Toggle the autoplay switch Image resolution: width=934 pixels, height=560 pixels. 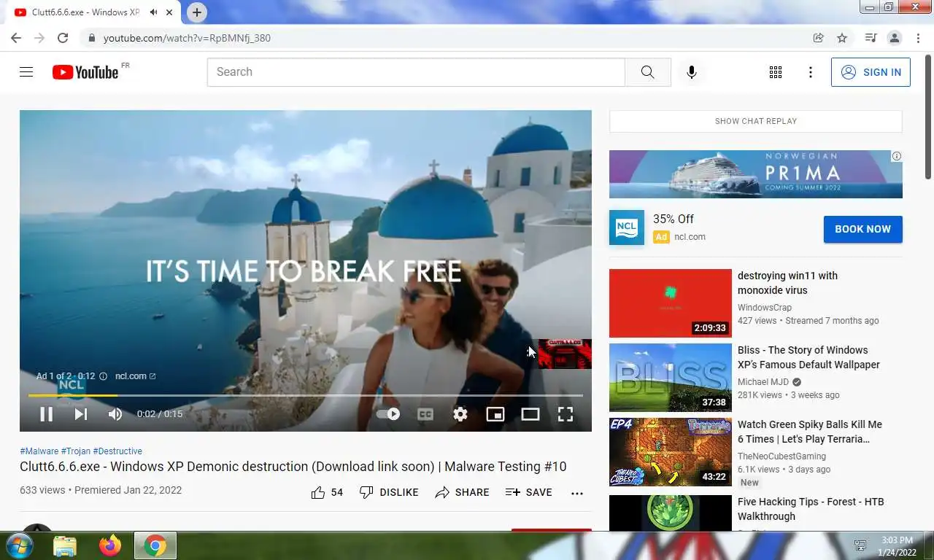[x=388, y=414]
